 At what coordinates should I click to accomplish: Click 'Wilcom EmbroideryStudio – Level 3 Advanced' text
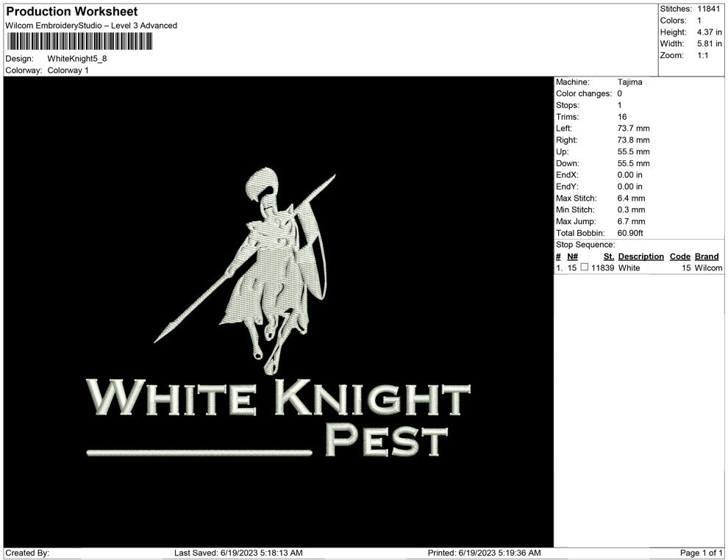(91, 26)
